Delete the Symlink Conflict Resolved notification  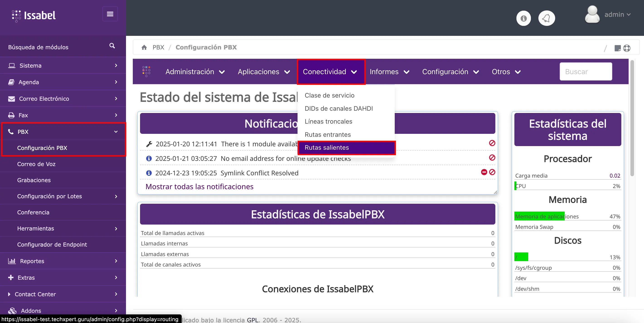click(484, 172)
